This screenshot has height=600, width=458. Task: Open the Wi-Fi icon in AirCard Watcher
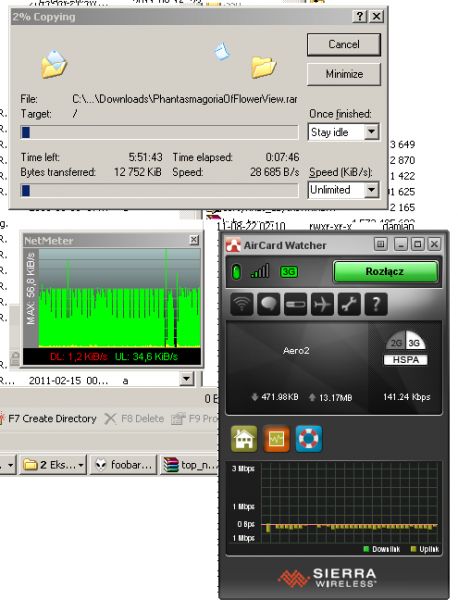point(242,305)
